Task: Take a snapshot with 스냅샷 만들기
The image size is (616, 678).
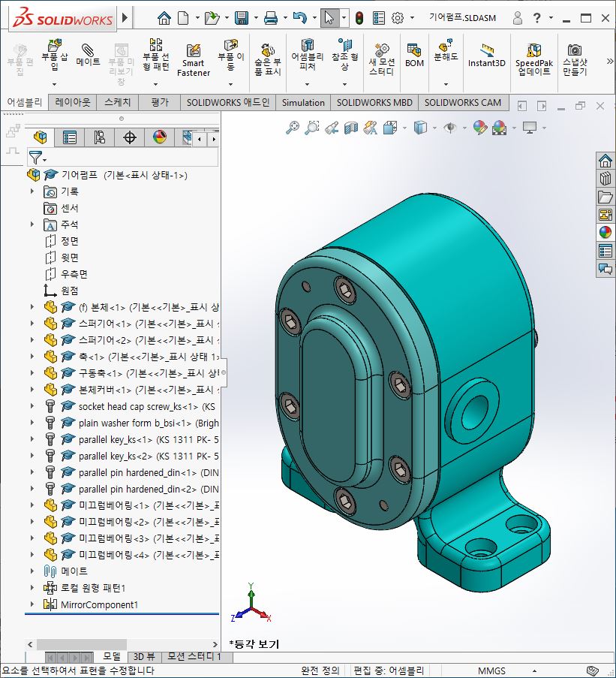Action: (575, 60)
